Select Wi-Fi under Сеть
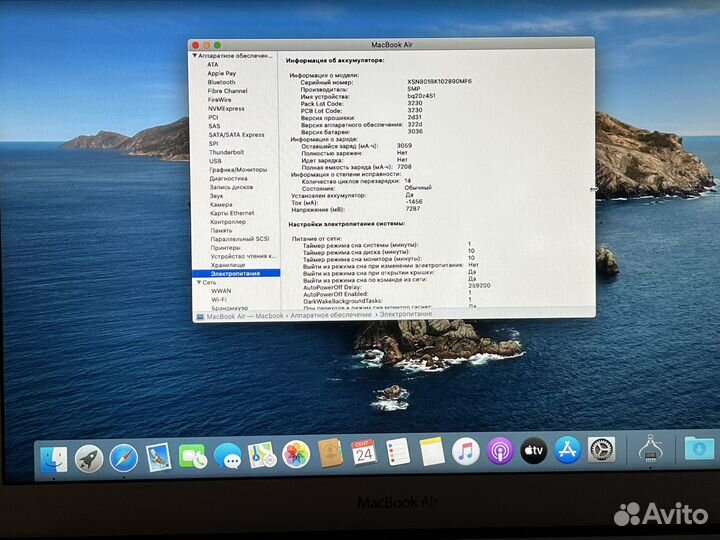Image resolution: width=720 pixels, height=540 pixels. coord(219,299)
